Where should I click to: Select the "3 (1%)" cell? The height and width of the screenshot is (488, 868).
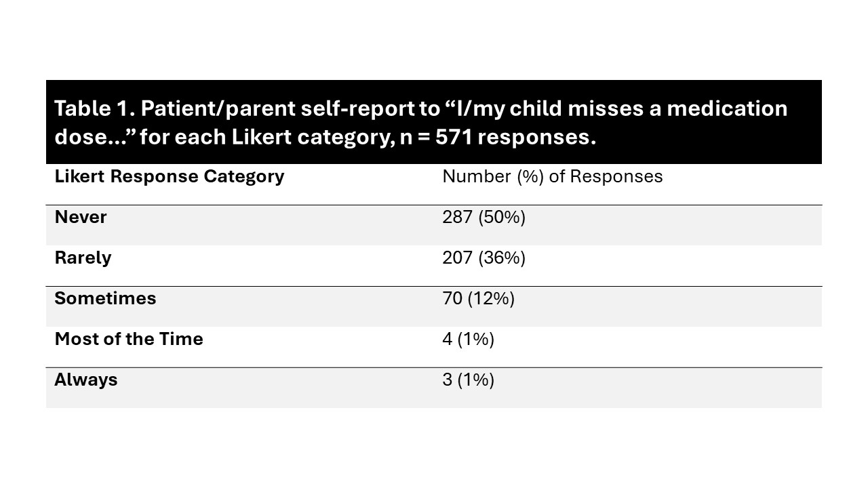tap(468, 380)
